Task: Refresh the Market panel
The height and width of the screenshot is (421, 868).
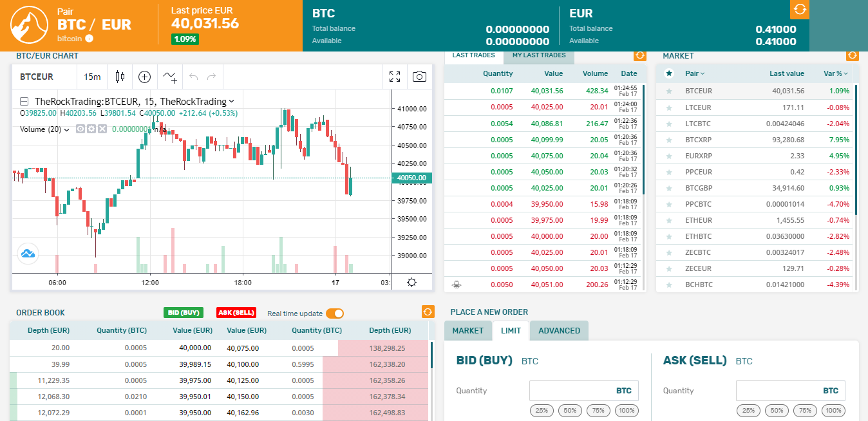Action: coord(852,55)
